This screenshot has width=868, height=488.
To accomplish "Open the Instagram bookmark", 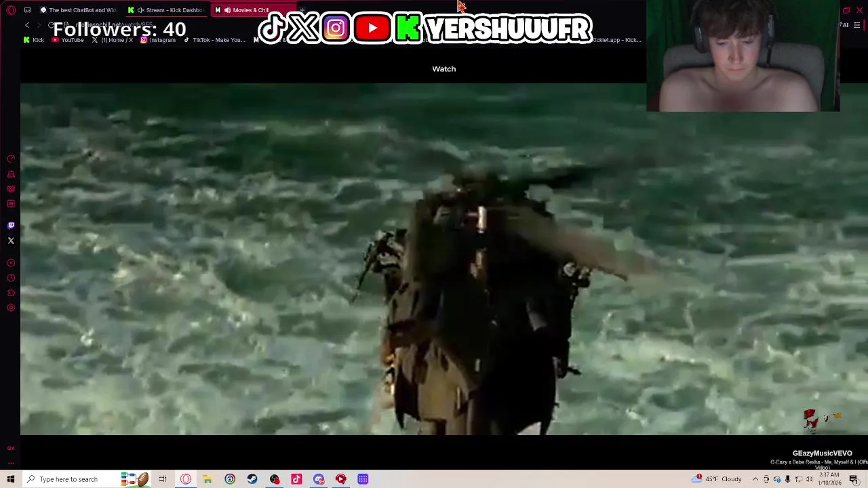I will [x=158, y=40].
